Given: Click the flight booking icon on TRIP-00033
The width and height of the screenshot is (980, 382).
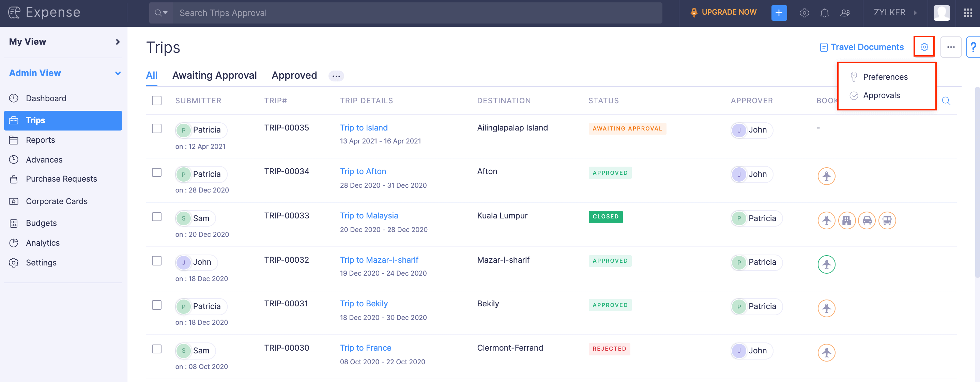Looking at the screenshot, I should point(826,220).
